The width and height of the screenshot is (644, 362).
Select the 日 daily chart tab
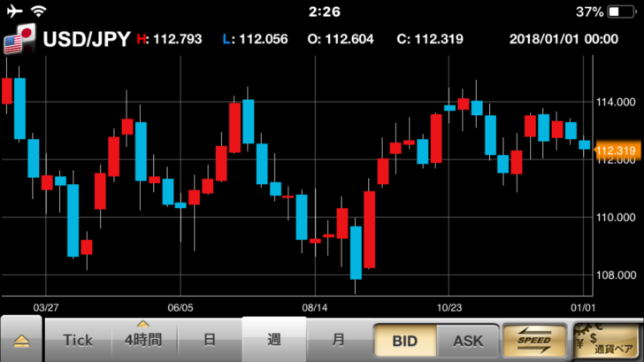point(210,340)
